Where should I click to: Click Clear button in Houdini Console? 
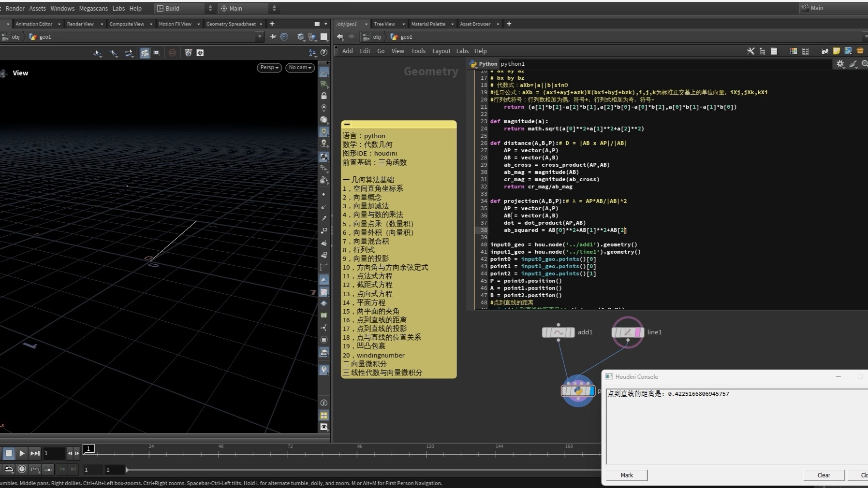pyautogui.click(x=824, y=475)
